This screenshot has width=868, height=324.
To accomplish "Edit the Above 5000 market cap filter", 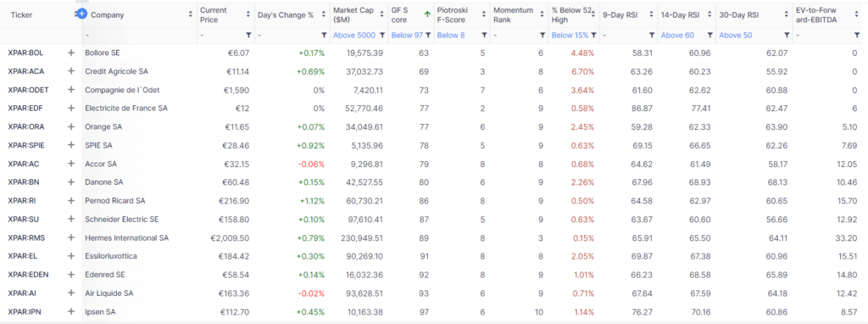I will coord(354,36).
